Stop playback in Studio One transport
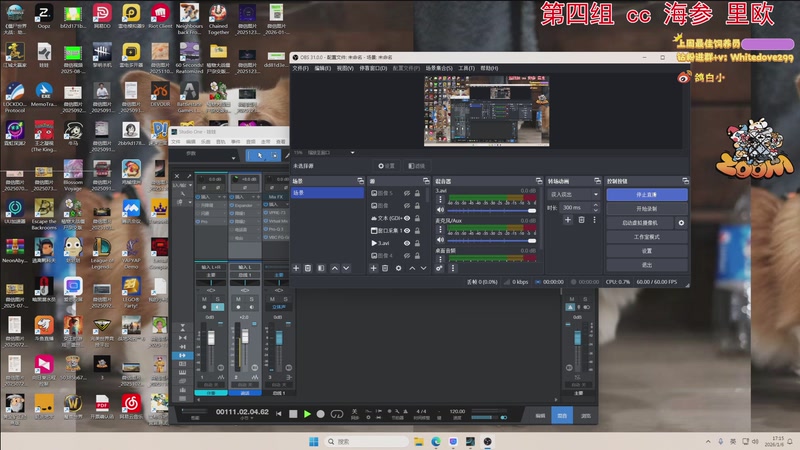The width and height of the screenshot is (800, 450). click(293, 414)
